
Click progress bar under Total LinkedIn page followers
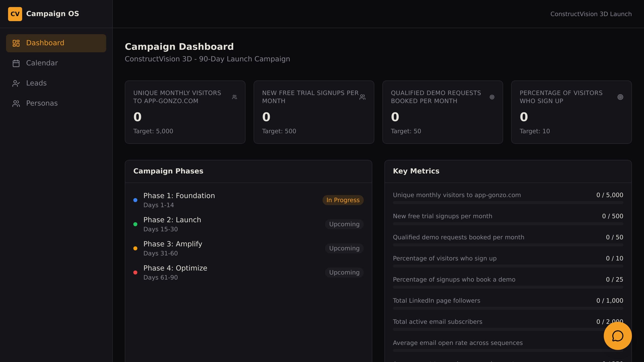(x=508, y=308)
